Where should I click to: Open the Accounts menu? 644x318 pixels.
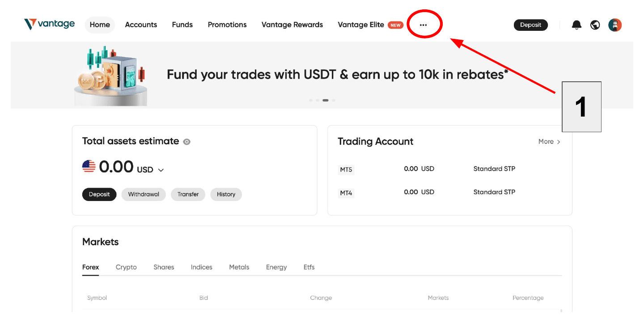coord(141,25)
